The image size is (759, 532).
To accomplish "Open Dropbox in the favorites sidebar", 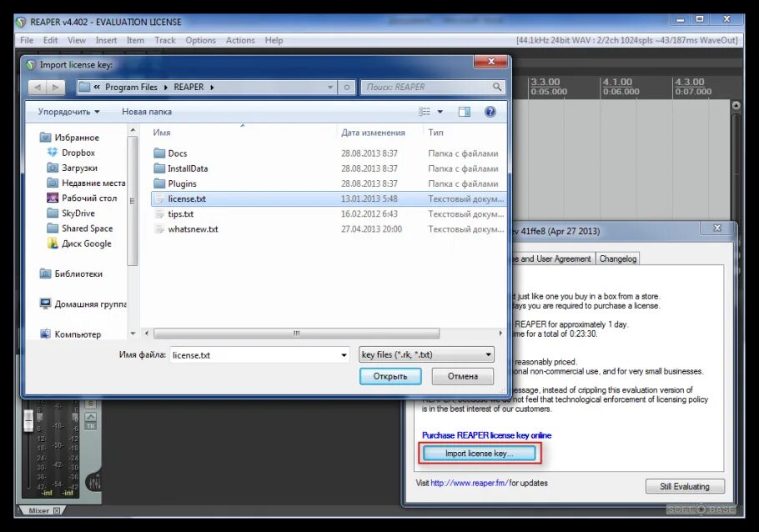I will [x=78, y=153].
